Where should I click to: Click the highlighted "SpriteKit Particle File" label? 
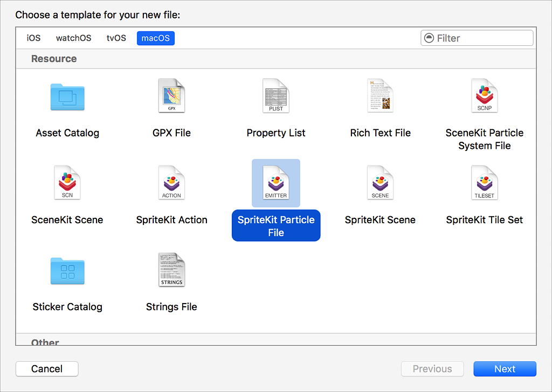[276, 226]
